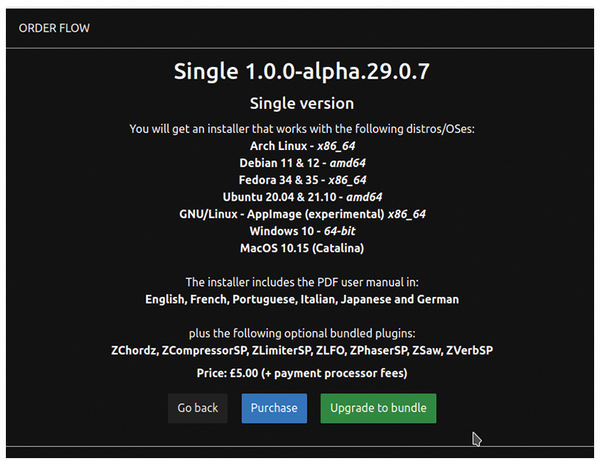This screenshot has width=600, height=464.
Task: Click the PDF user manual sentence
Action: click(x=302, y=282)
